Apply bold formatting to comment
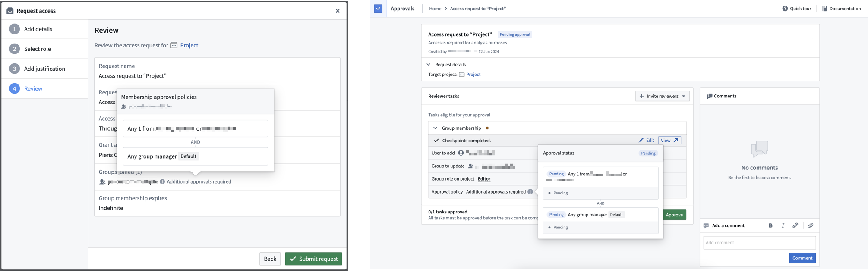 [x=770, y=225]
